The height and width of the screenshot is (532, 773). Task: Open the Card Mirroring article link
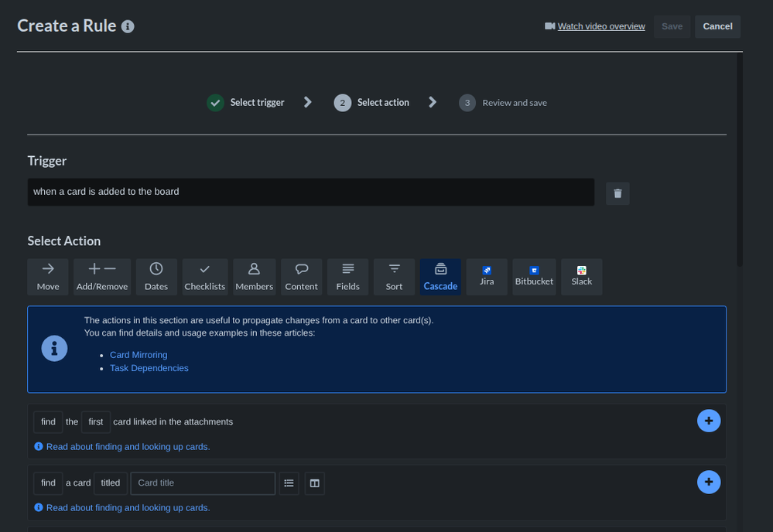tap(139, 354)
